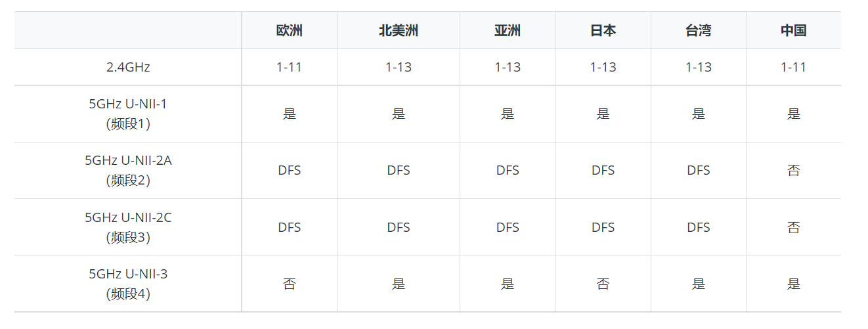Select the 亚洲 column header

[507, 30]
